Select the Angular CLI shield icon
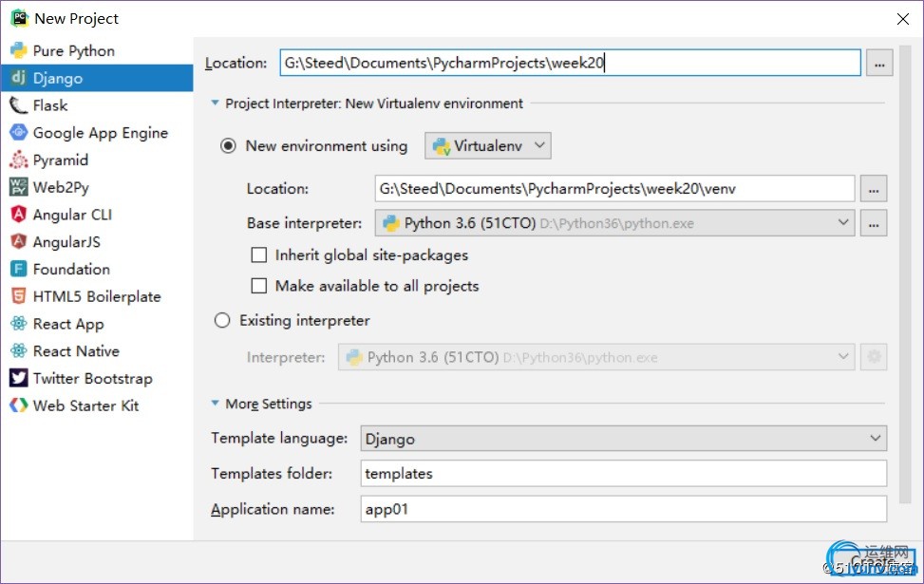Image resolution: width=924 pixels, height=584 pixels. coord(19,215)
